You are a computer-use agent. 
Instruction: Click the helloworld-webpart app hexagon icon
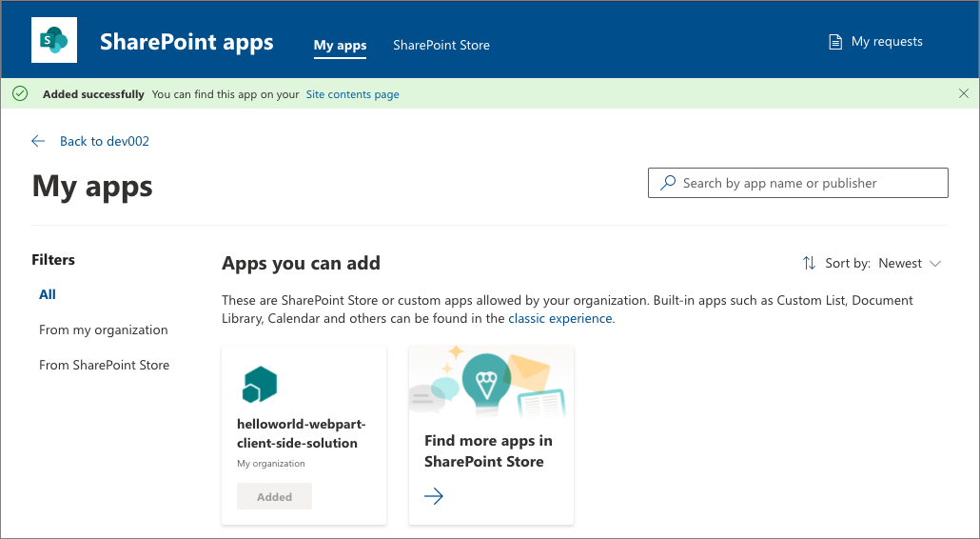pyautogui.click(x=260, y=385)
